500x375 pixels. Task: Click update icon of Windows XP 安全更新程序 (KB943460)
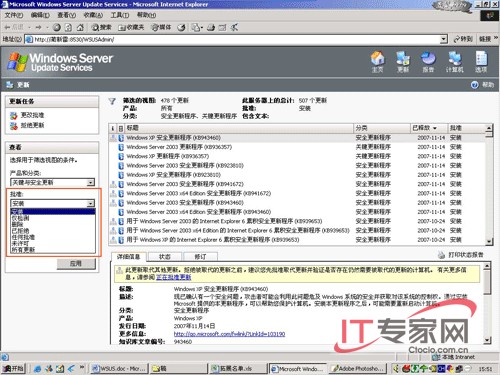[121, 138]
